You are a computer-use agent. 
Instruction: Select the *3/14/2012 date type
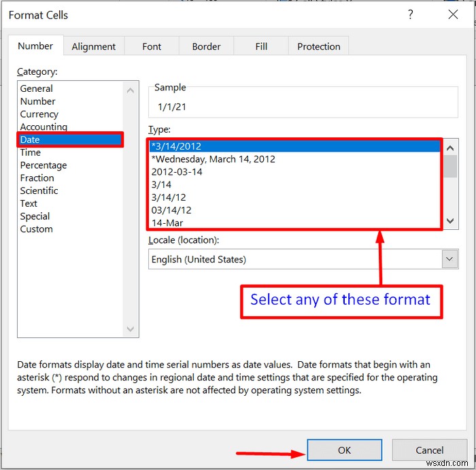pos(294,146)
